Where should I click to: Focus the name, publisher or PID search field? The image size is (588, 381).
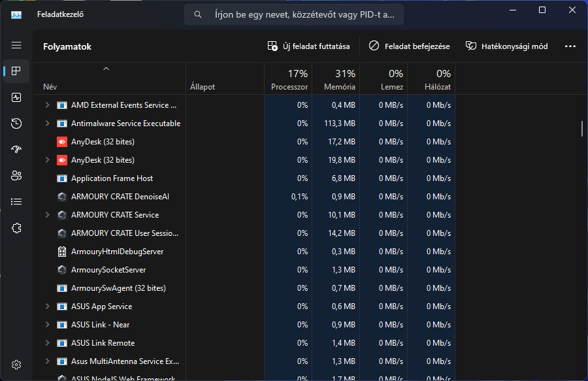[294, 14]
